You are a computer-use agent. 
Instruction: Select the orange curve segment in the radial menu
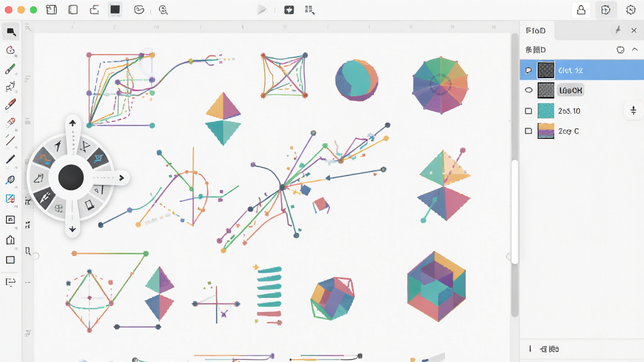[44, 158]
